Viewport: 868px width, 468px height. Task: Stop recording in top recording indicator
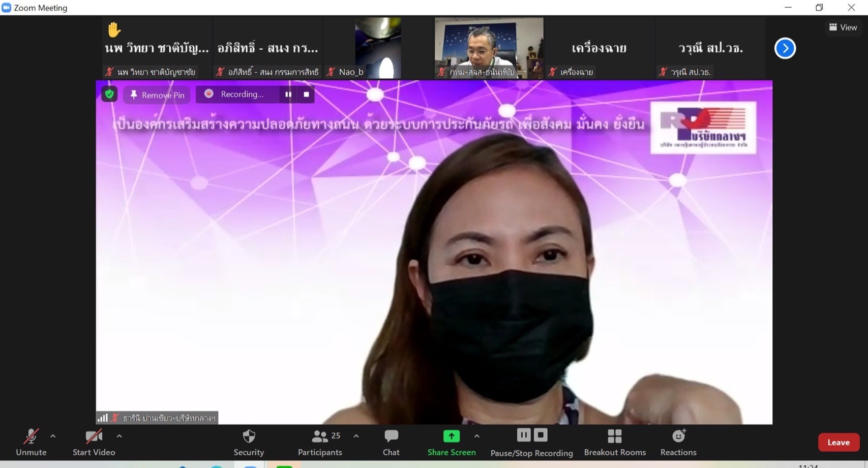pyautogui.click(x=306, y=95)
